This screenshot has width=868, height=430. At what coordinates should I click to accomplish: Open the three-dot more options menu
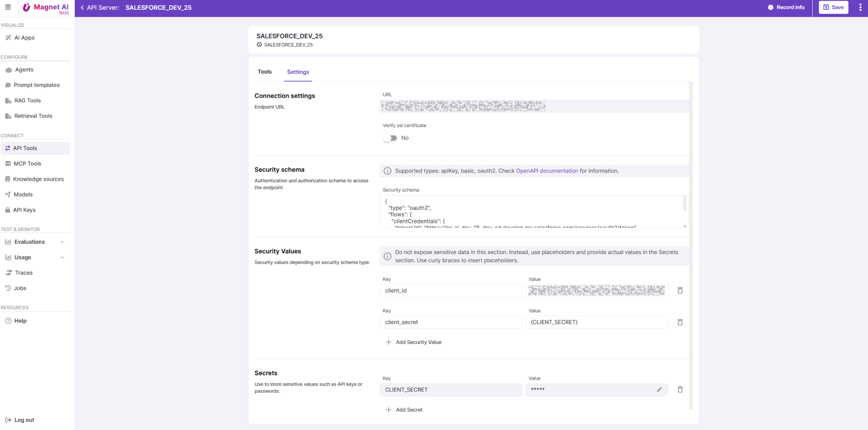coord(860,7)
